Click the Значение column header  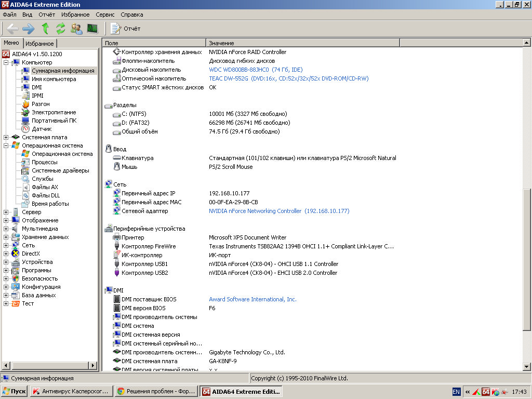(x=221, y=43)
